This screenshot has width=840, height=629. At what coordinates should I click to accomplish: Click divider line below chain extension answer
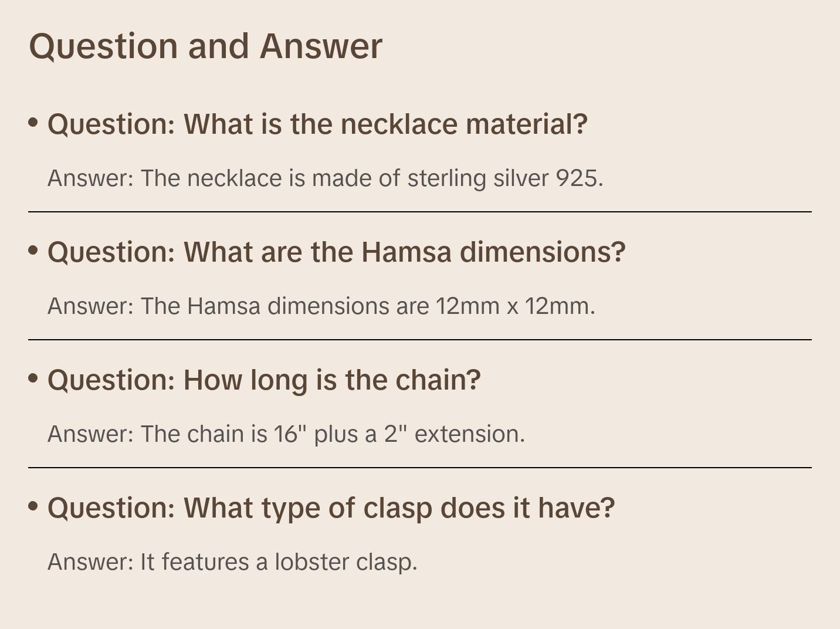point(420,468)
